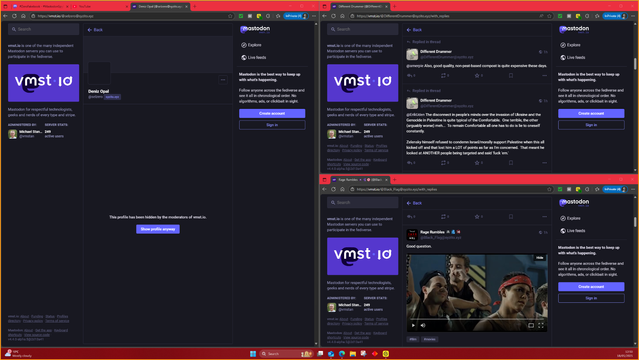Open more menu on compost post

pyautogui.click(x=544, y=75)
